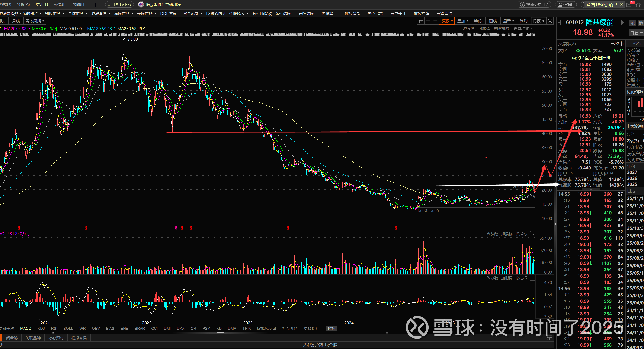Click the chart lock icon
Screen dimensions: 644x349
tap(421, 21)
